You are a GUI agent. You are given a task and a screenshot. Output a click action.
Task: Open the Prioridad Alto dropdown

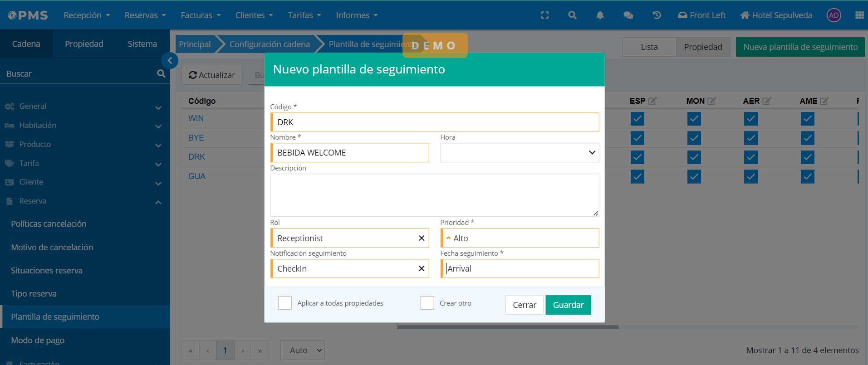[x=519, y=238]
